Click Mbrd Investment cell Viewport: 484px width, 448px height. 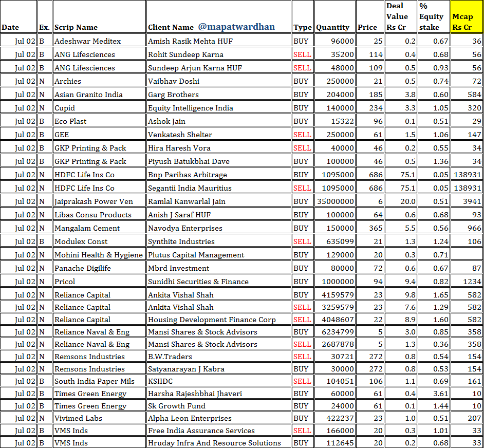(219, 268)
